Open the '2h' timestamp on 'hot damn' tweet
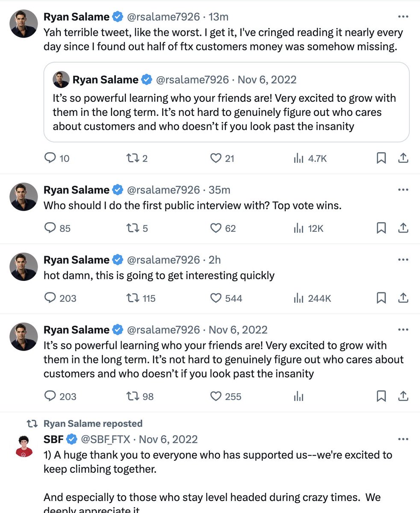Screen dimensions: 420x513 (x=215, y=260)
